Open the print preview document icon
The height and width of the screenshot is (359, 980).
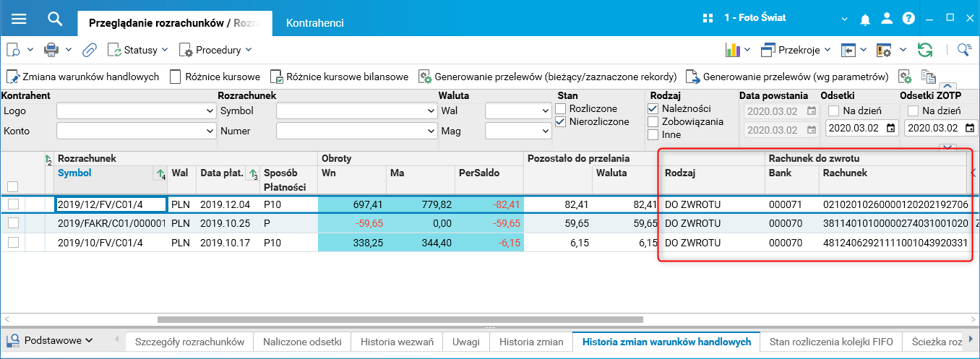14,50
